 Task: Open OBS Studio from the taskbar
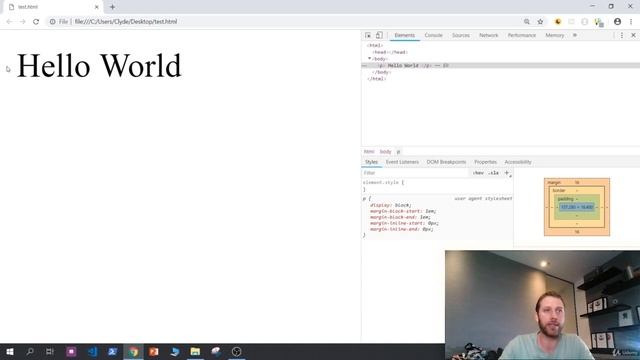[236, 351]
